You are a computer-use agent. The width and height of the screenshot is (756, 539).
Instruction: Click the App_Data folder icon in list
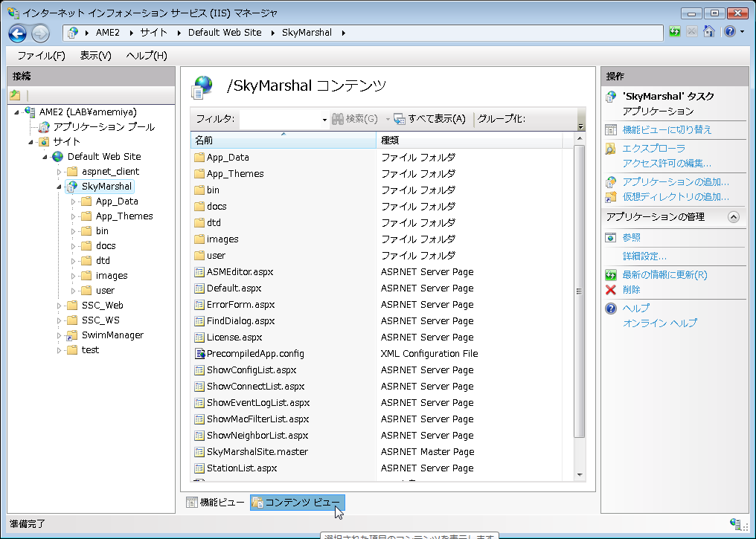point(199,158)
